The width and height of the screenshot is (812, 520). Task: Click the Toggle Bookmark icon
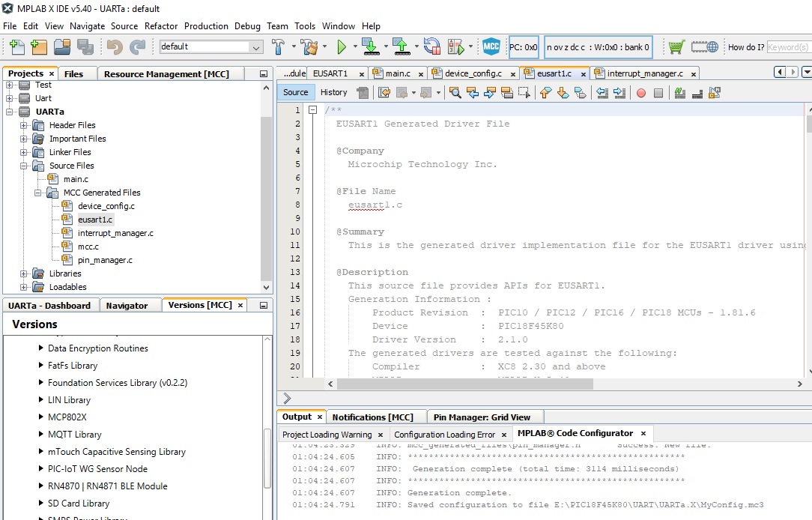581,93
